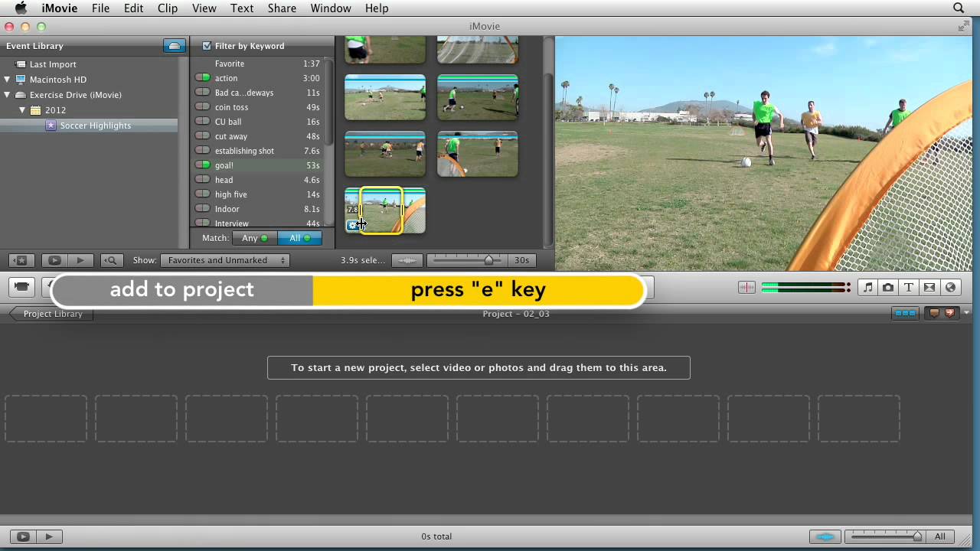This screenshot has width=980, height=551.
Task: Play project from beginning in bottom bar
Action: 49,537
